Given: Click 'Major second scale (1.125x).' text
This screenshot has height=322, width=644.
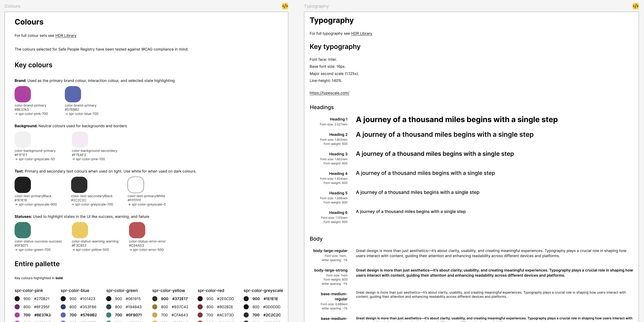Looking at the screenshot, I should [x=334, y=74].
